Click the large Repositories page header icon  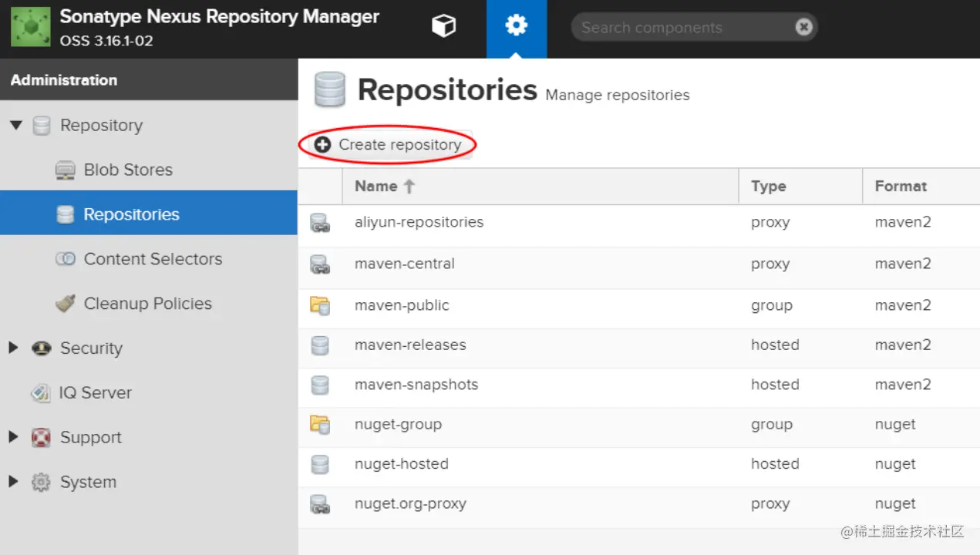[329, 90]
